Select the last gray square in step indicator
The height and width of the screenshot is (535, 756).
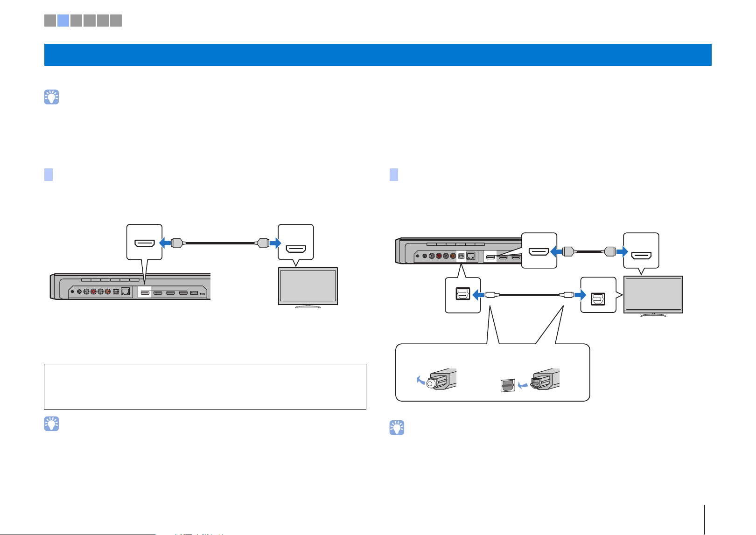[116, 20]
